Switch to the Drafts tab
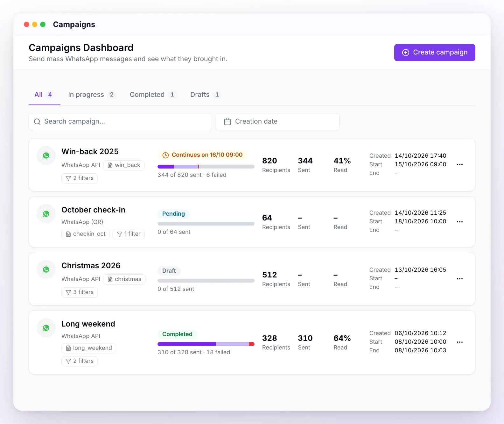 click(205, 95)
